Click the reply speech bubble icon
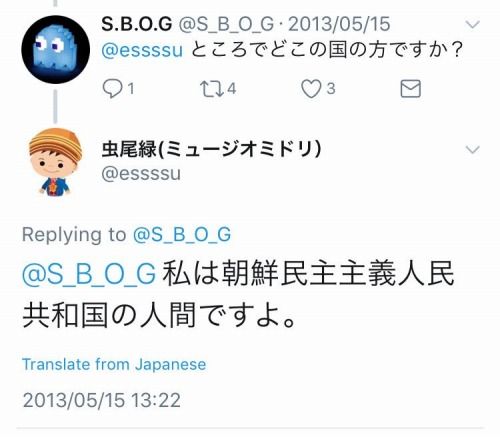The height and width of the screenshot is (437, 500). (113, 89)
